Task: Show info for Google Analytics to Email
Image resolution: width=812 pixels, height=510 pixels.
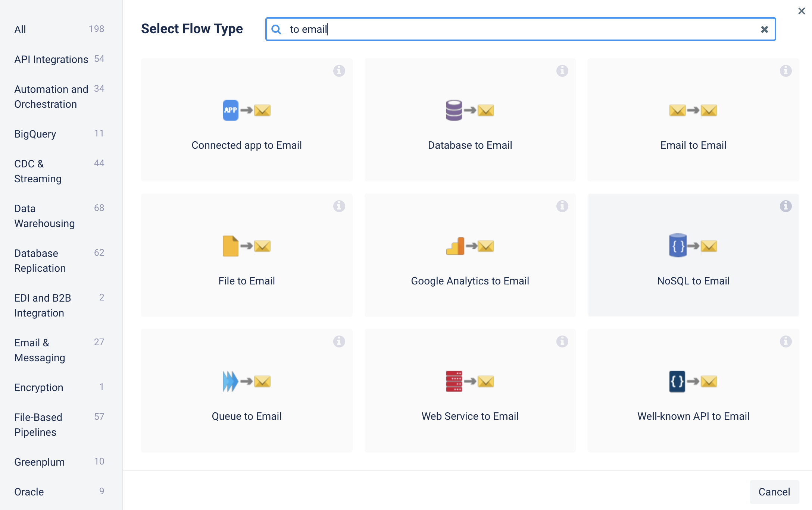Action: pyautogui.click(x=562, y=206)
